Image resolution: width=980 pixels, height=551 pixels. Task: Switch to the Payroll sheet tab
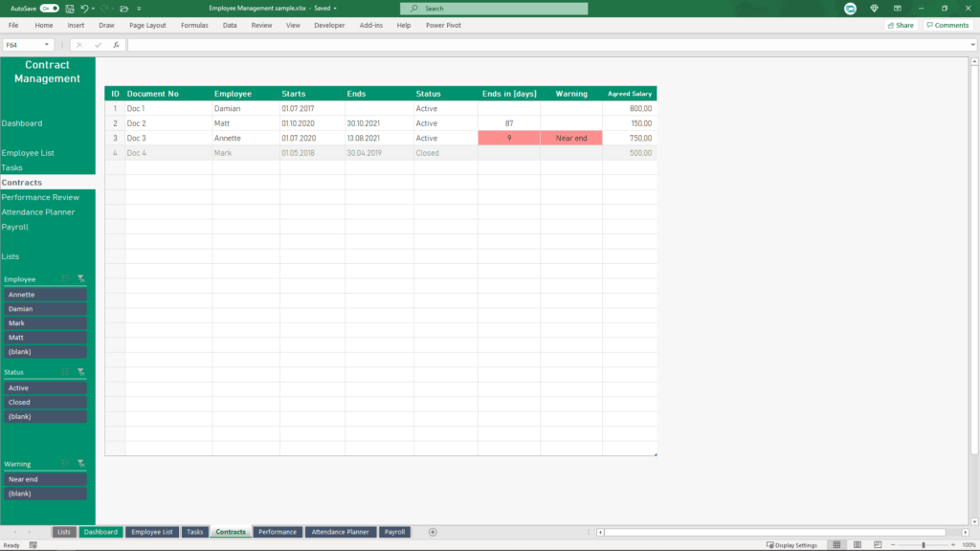(394, 532)
